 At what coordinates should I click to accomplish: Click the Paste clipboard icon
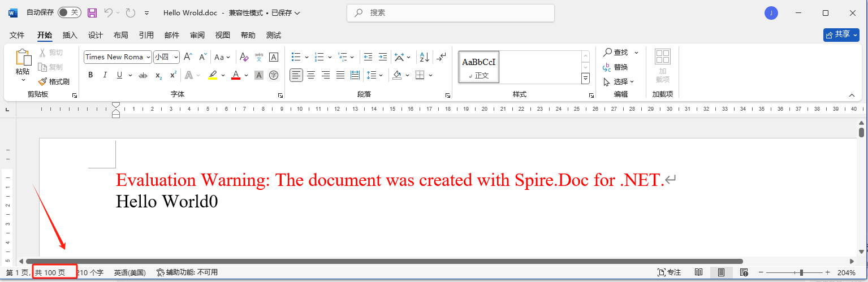pyautogui.click(x=23, y=57)
